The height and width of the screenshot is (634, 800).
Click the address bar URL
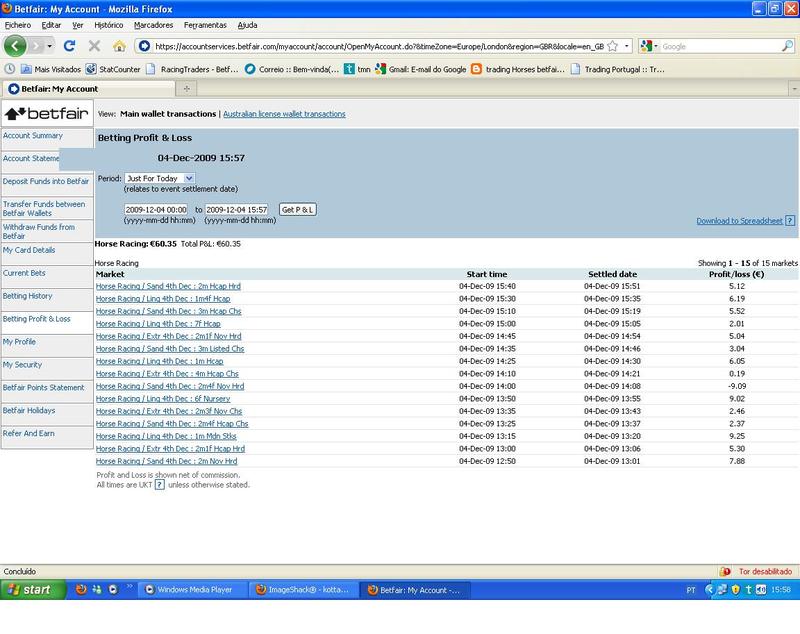click(379, 46)
